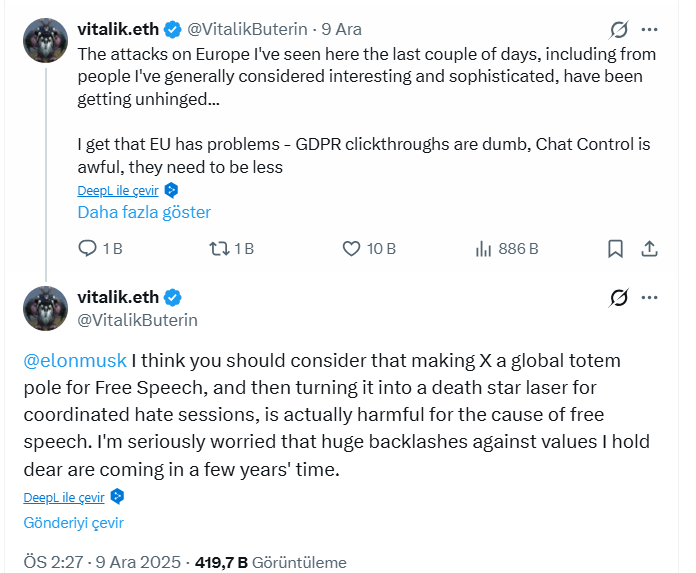
Task: Open @VitalikButerin handle on second tweet
Action: pyautogui.click(x=137, y=320)
